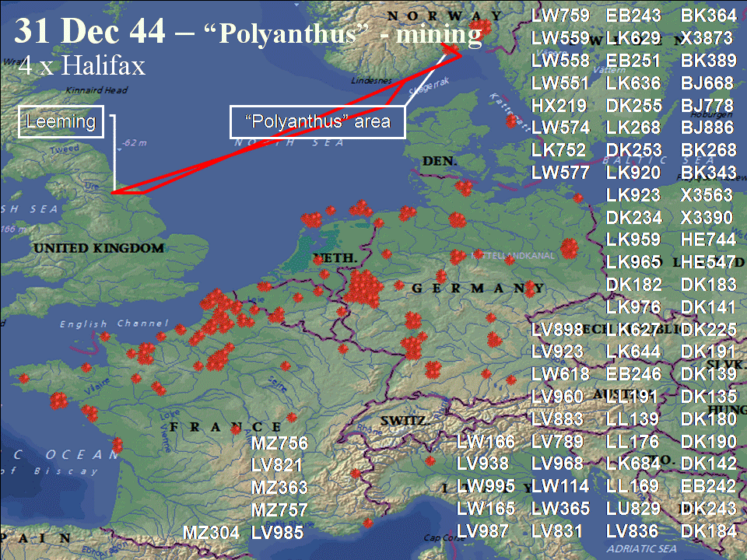Click serial LV821
This screenshot has width=747, height=560.
pos(277,465)
